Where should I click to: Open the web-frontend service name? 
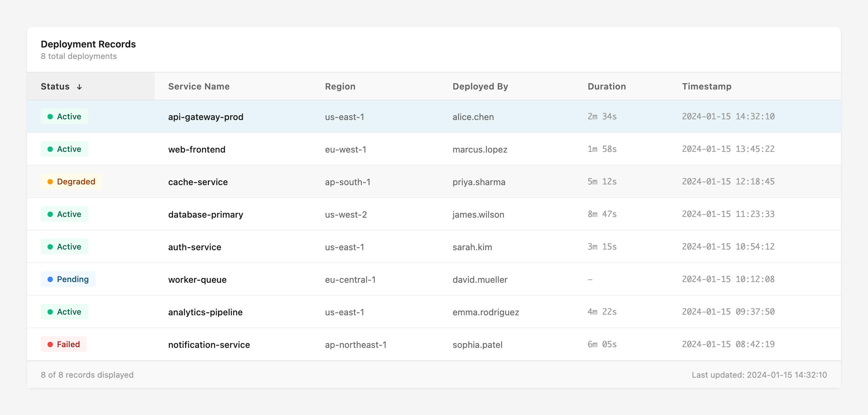tap(197, 150)
